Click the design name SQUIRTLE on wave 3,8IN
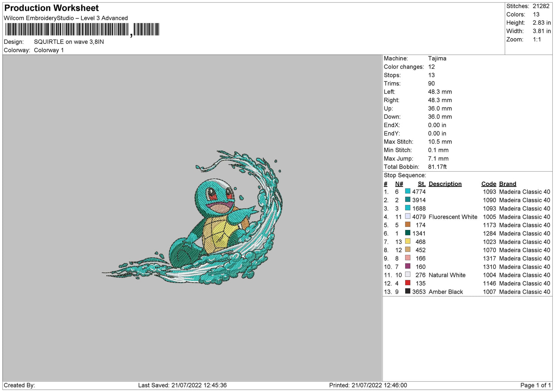Screen dimensions: 555x392 pyautogui.click(x=69, y=42)
